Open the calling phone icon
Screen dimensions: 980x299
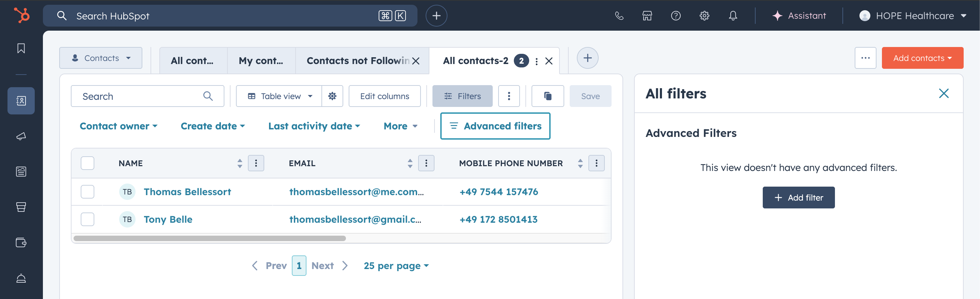(x=619, y=16)
